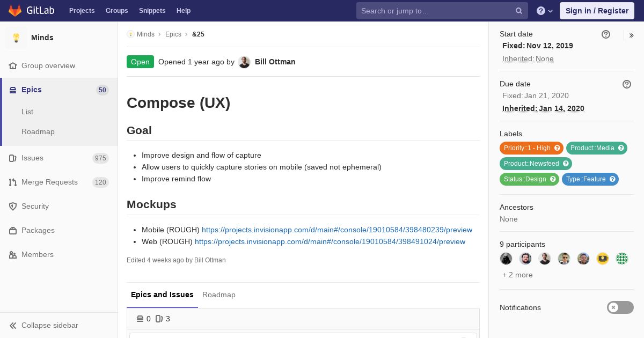This screenshot has height=338, width=644.
Task: Click the Epics sidebar icon
Action: click(x=13, y=90)
